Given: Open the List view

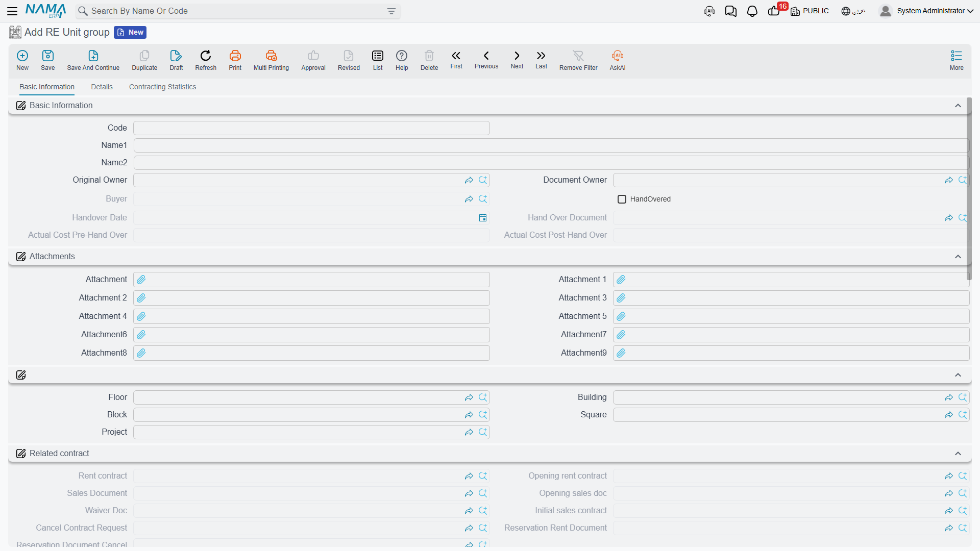Looking at the screenshot, I should [x=378, y=60].
